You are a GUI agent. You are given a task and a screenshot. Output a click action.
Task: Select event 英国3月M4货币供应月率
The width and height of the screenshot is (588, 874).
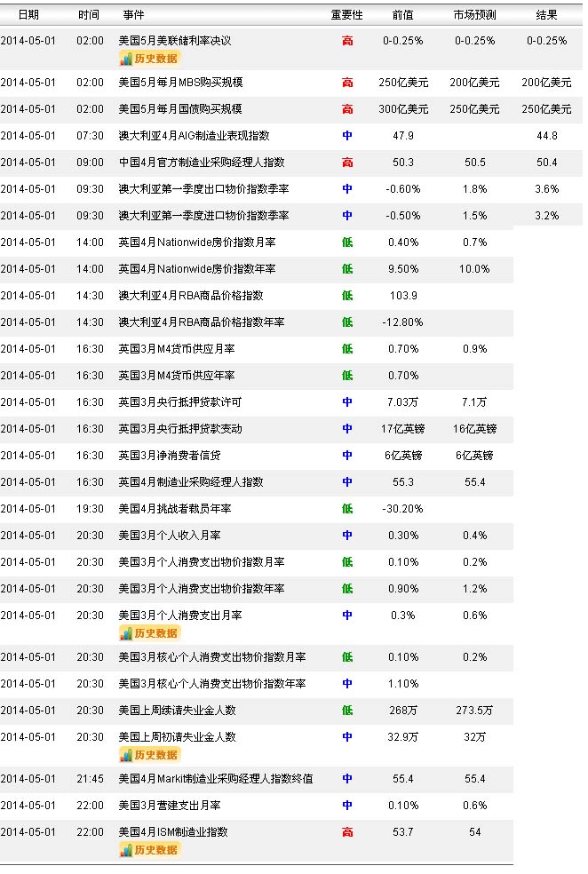coord(177,349)
